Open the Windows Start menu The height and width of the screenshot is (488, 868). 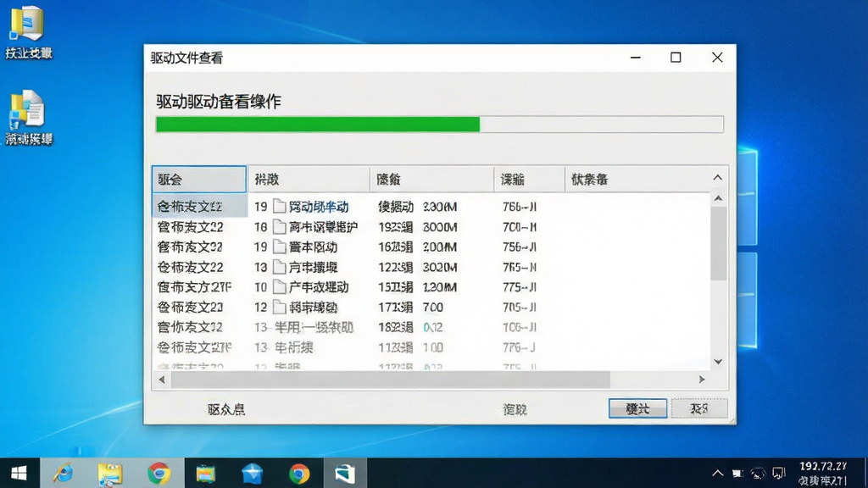click(19, 474)
